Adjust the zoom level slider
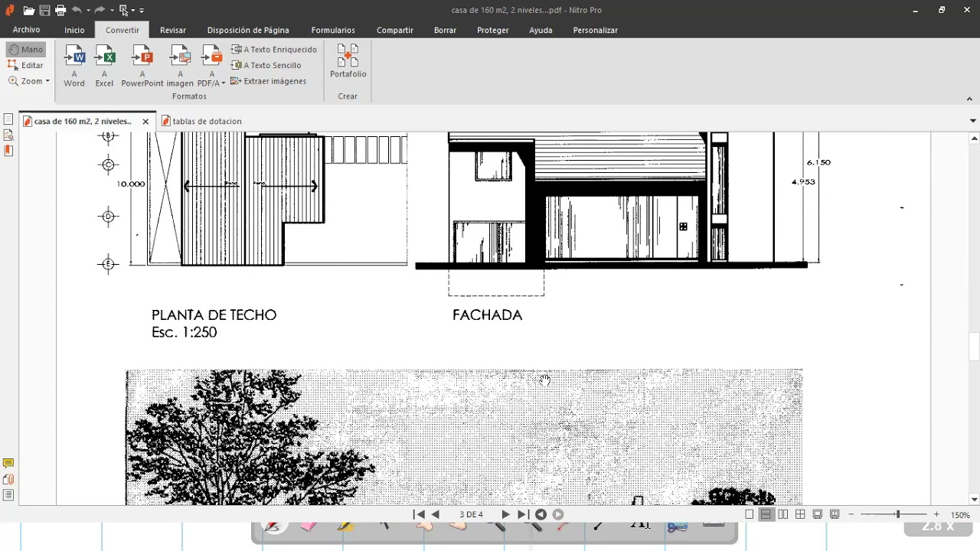 [898, 515]
